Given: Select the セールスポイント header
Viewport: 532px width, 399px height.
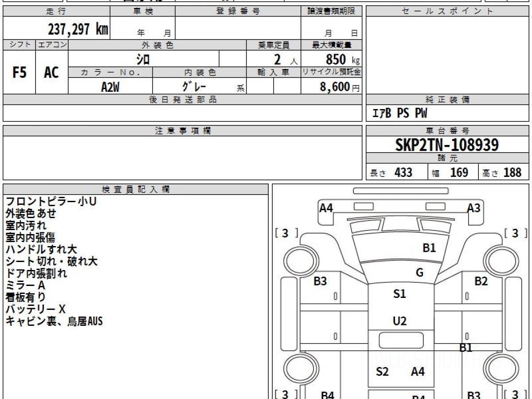Looking at the screenshot, I should [x=447, y=12].
